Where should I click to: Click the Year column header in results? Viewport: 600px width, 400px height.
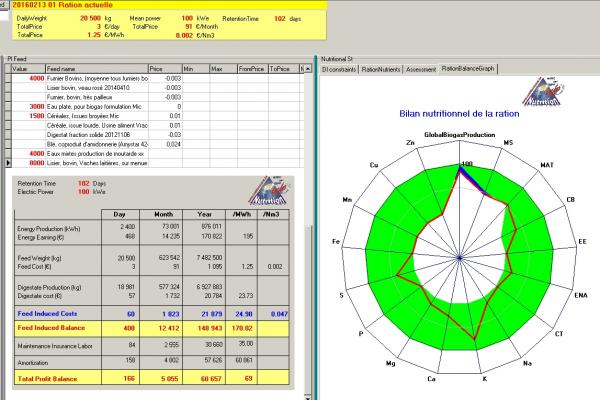pos(204,214)
